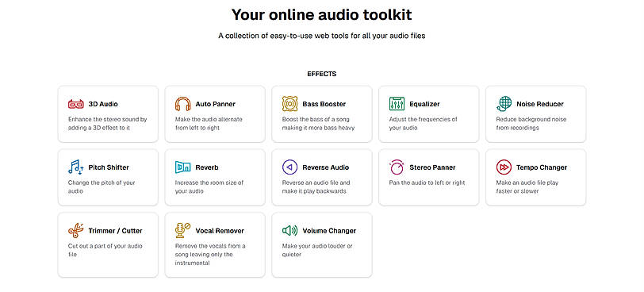This screenshot has height=292, width=644.
Task: Click the Reverb room icon
Action: (x=182, y=167)
